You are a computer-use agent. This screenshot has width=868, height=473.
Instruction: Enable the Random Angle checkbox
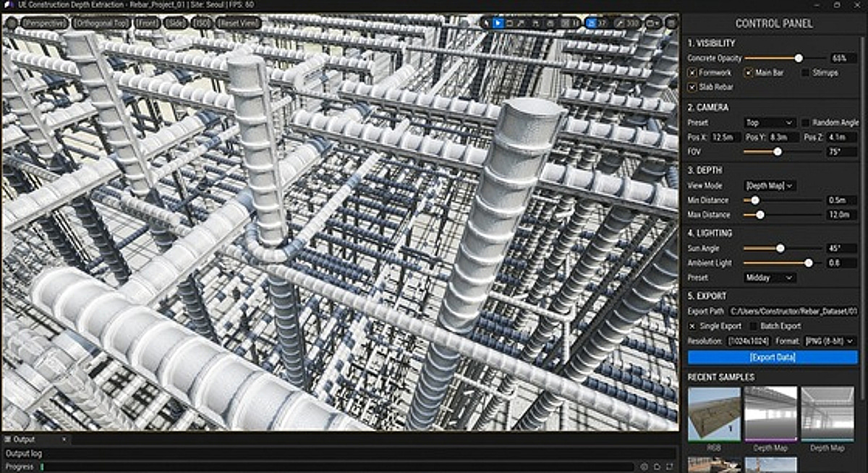(805, 122)
